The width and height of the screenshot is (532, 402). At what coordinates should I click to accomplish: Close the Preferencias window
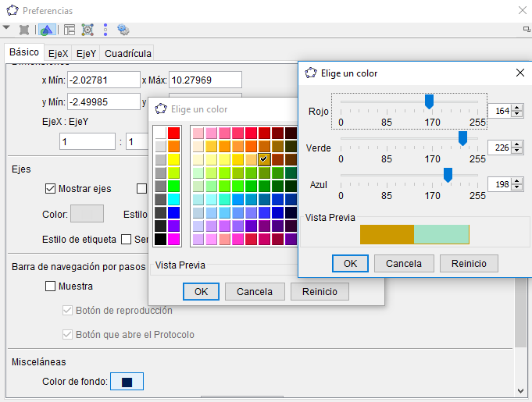click(x=523, y=10)
